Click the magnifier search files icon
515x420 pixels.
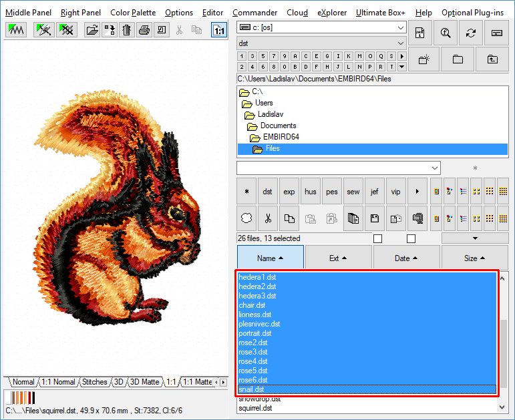pos(446,33)
